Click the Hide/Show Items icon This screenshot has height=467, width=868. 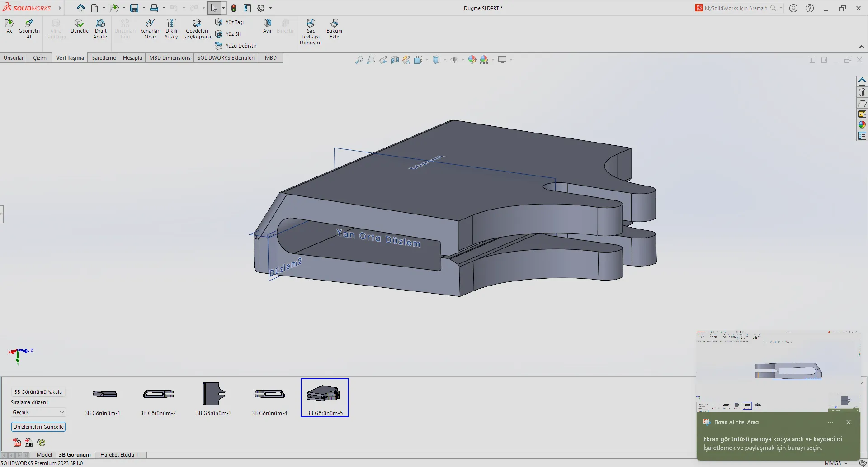(x=454, y=60)
